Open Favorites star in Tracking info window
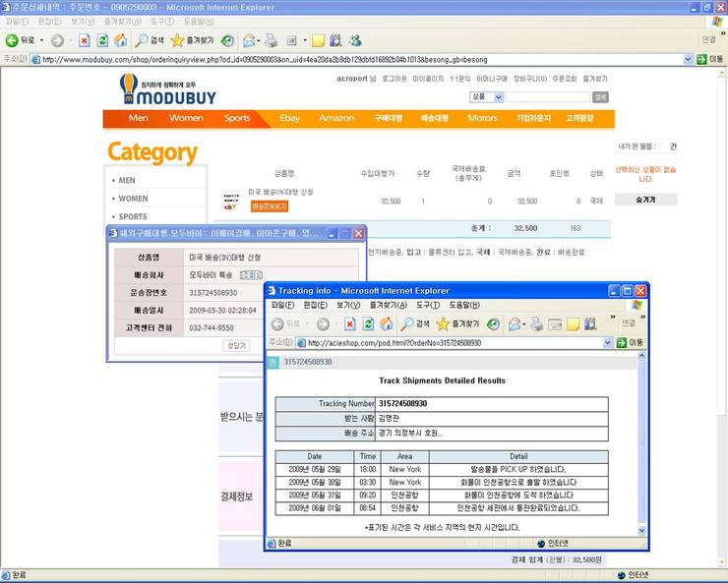This screenshot has height=583, width=728. [457, 323]
